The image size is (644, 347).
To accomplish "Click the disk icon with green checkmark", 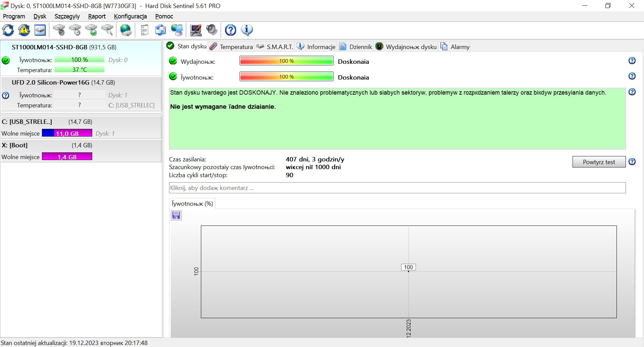I will coord(92,30).
